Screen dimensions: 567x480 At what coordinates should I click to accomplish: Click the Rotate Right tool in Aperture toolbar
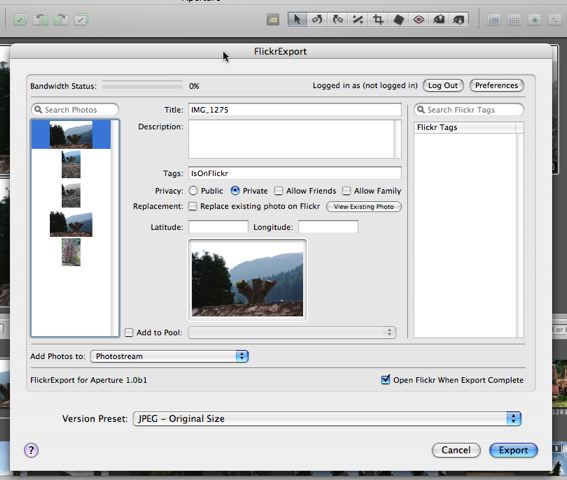tap(337, 19)
